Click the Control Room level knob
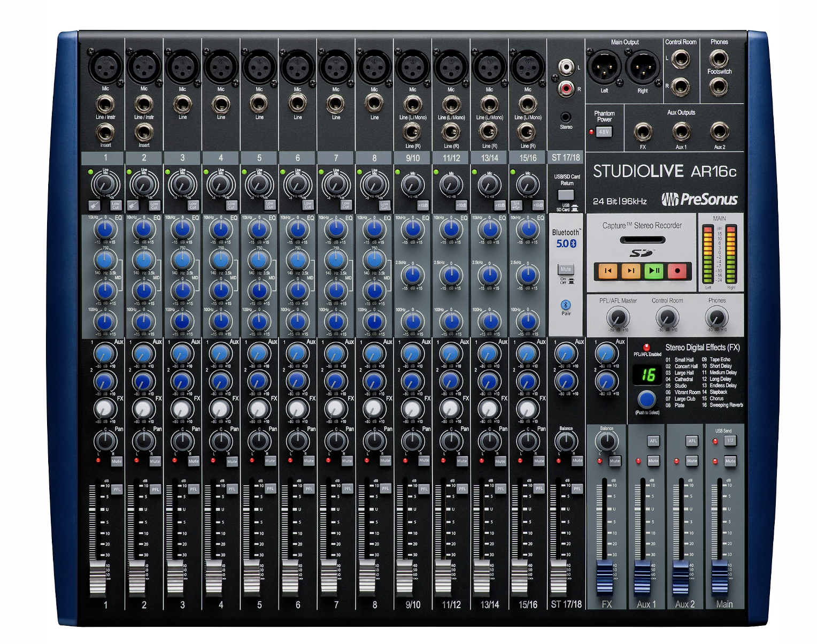Screen dimensions: 817x644 pos(667,318)
